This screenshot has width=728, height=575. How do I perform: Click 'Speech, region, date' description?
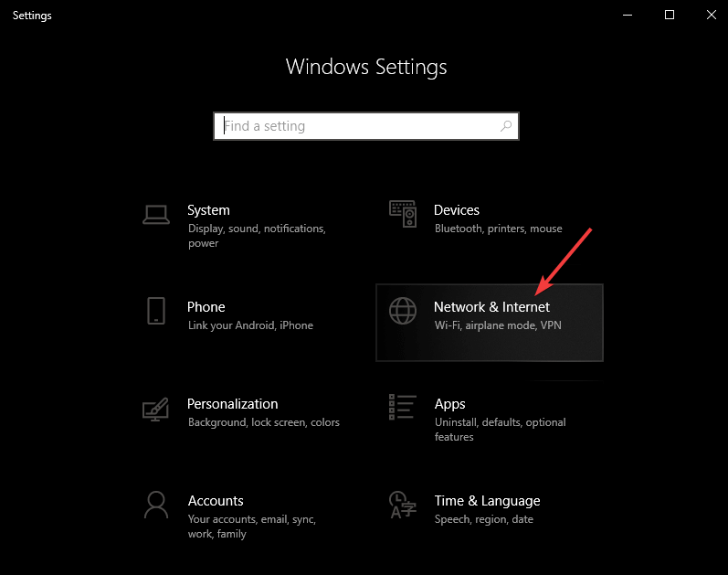point(484,519)
